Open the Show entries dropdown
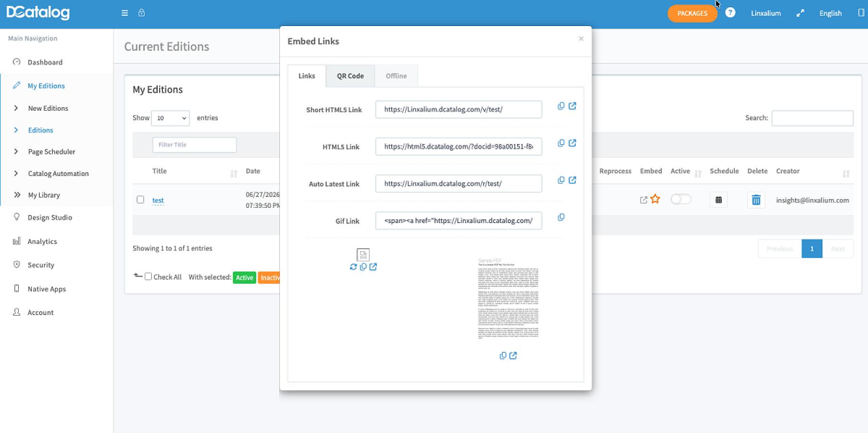This screenshot has width=868, height=433. tap(170, 118)
